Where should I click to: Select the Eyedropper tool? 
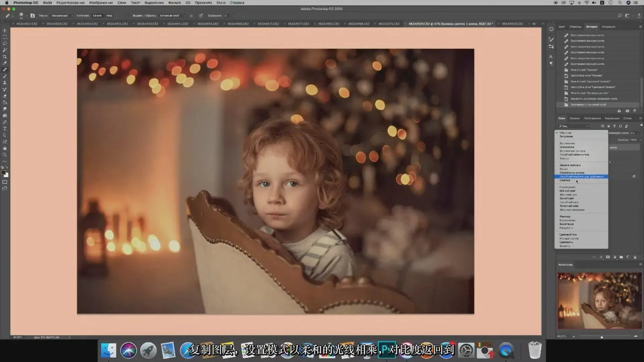[x=5, y=63]
